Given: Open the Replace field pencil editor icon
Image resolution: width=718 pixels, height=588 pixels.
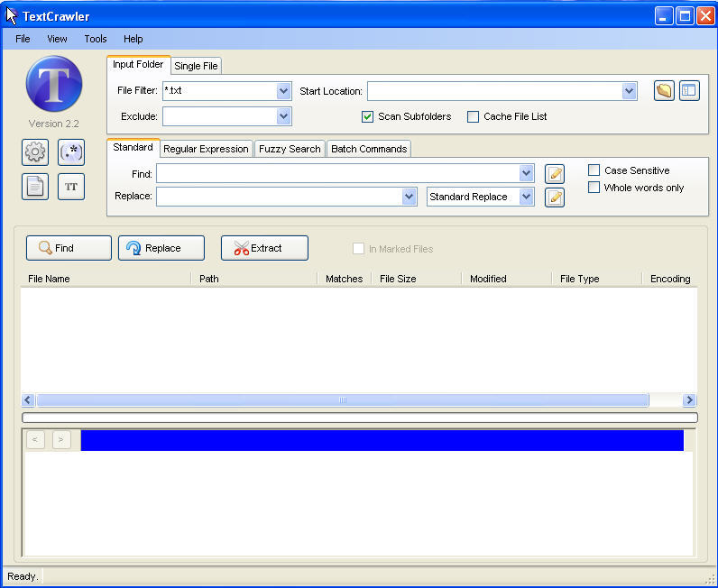Looking at the screenshot, I should pyautogui.click(x=555, y=198).
